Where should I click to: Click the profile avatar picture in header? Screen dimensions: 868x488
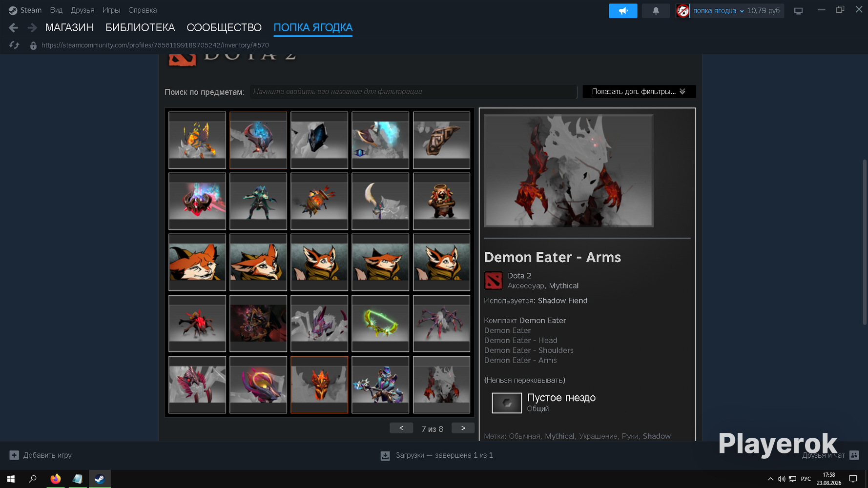point(683,11)
